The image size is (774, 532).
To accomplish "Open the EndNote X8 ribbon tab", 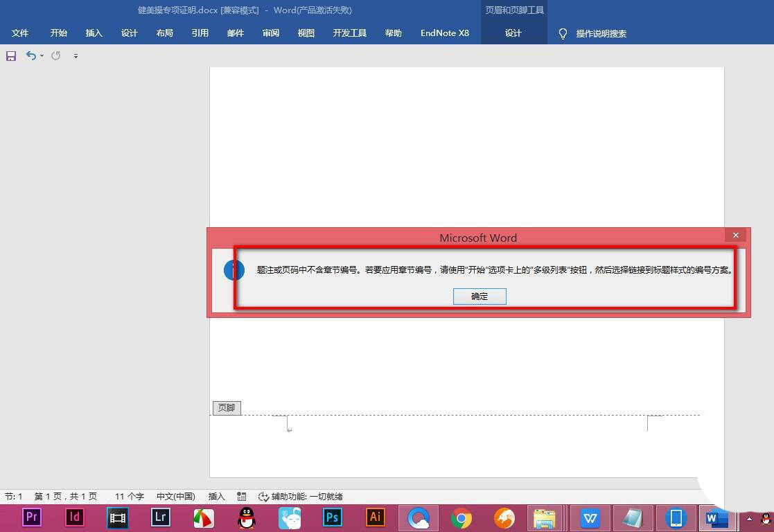I will click(x=444, y=33).
